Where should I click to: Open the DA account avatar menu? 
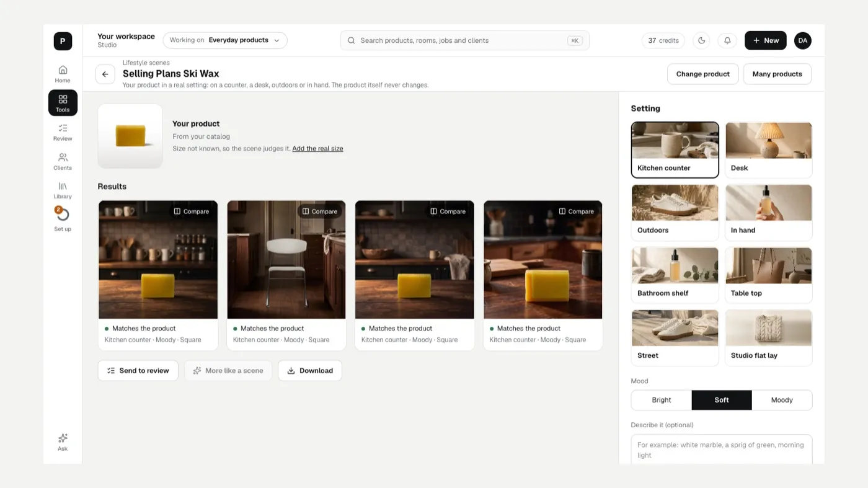click(803, 40)
